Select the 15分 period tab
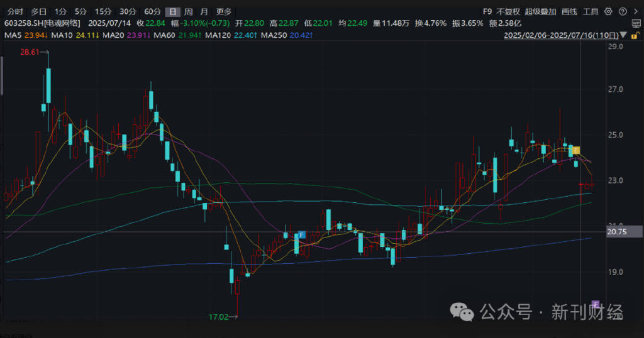The image size is (644, 338). (x=103, y=11)
